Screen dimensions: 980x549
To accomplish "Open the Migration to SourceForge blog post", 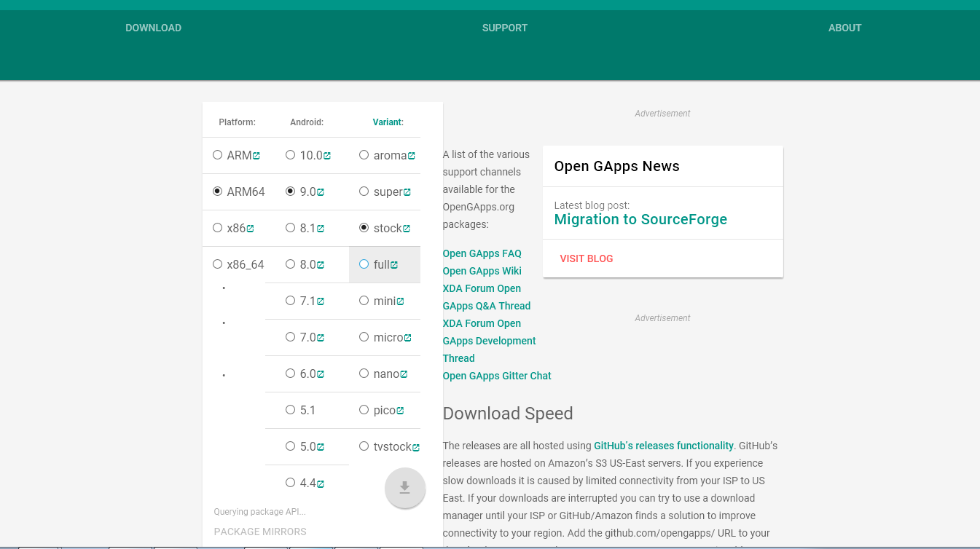I will (640, 219).
